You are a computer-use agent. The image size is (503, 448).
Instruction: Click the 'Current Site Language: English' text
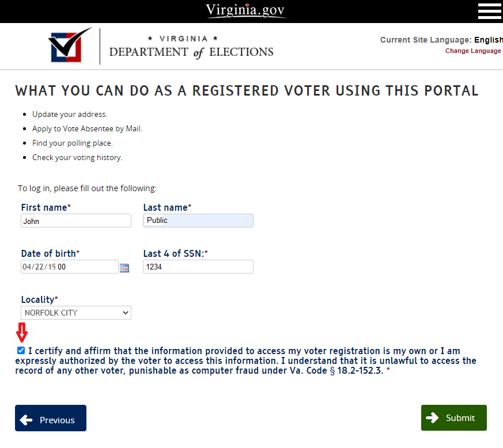pyautogui.click(x=441, y=40)
